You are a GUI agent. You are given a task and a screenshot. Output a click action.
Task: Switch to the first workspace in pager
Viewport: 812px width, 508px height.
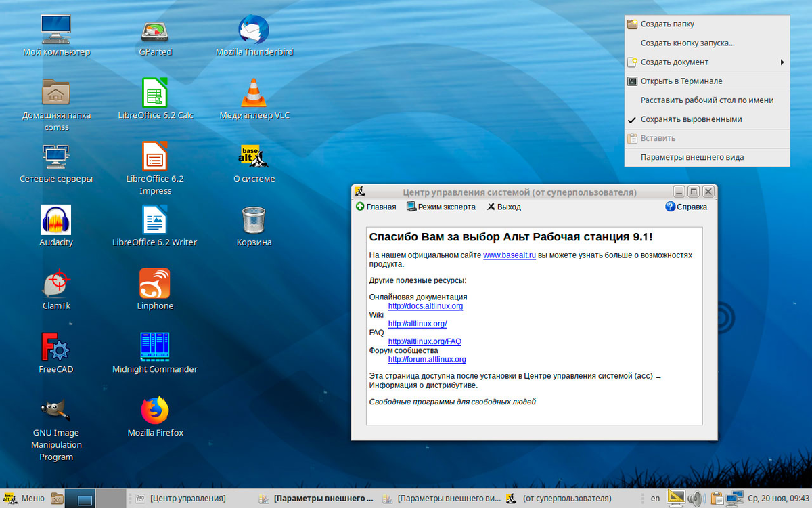pyautogui.click(x=80, y=499)
